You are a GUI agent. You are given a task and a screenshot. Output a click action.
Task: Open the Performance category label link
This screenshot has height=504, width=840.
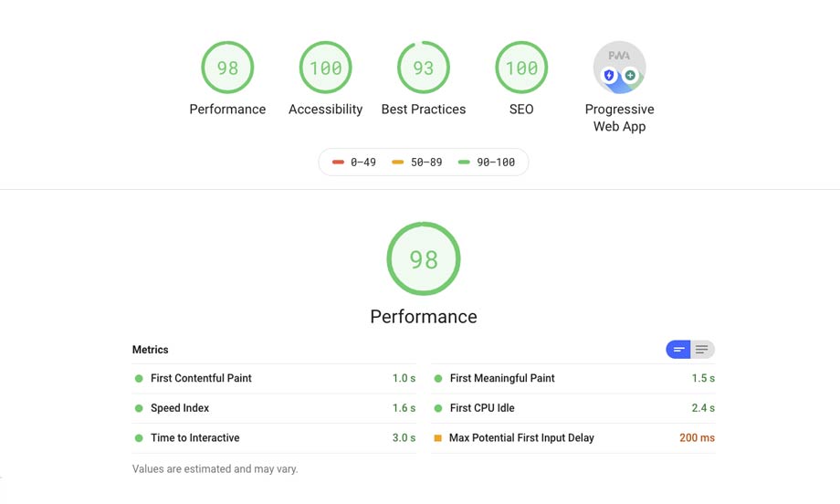227,110
